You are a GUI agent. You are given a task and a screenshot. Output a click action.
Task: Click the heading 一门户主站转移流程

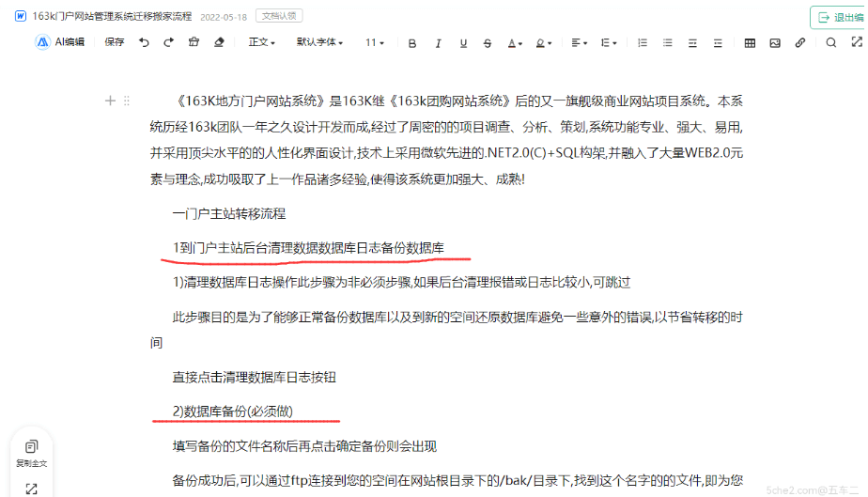click(x=228, y=213)
